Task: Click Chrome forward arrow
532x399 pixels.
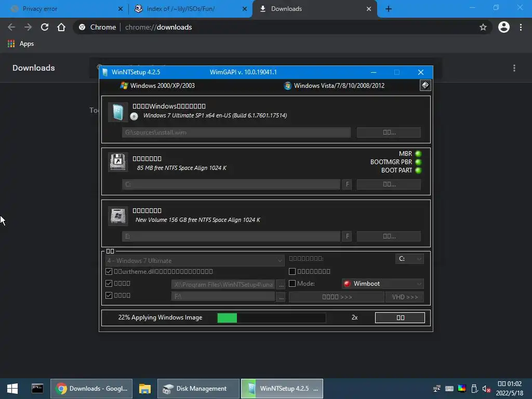Action: pos(28,27)
